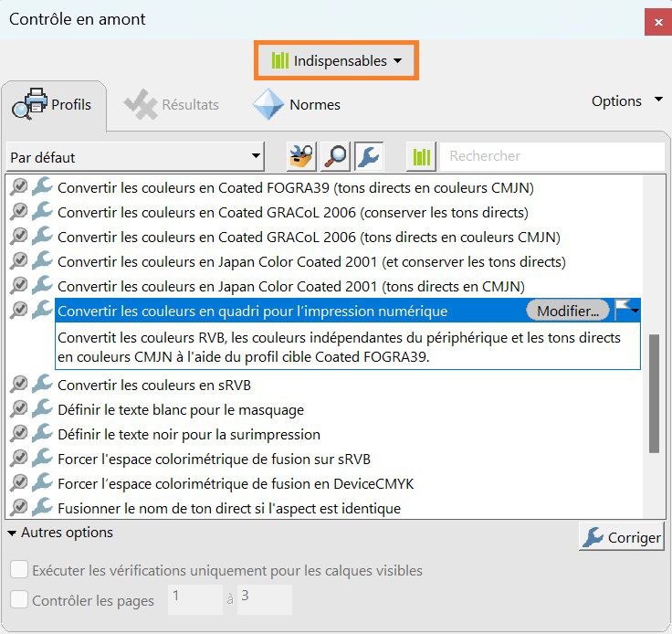Select Convertir les couleurs en sRVB
The image size is (672, 634).
point(154,386)
